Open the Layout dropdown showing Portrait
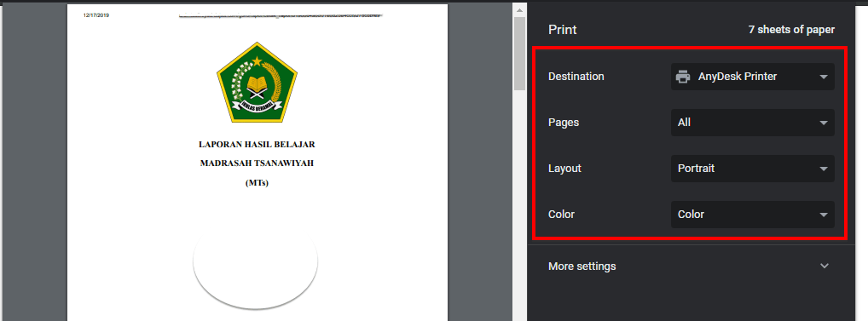The height and width of the screenshot is (321, 868). (752, 169)
